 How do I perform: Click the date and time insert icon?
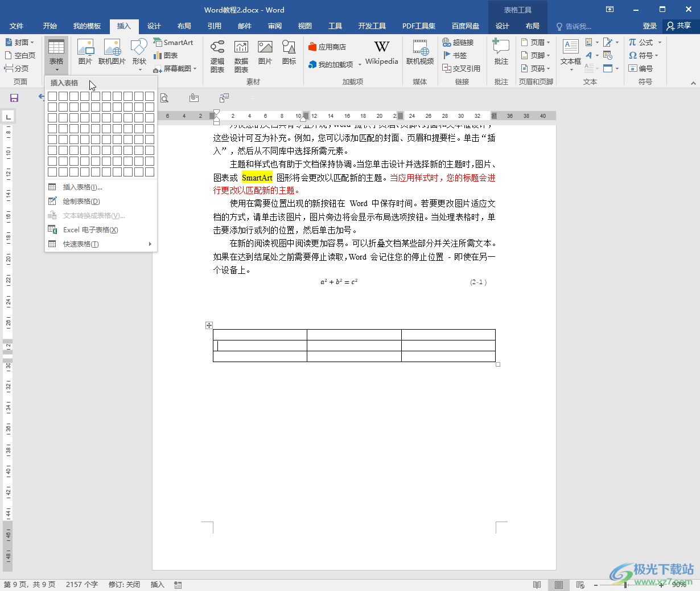608,55
